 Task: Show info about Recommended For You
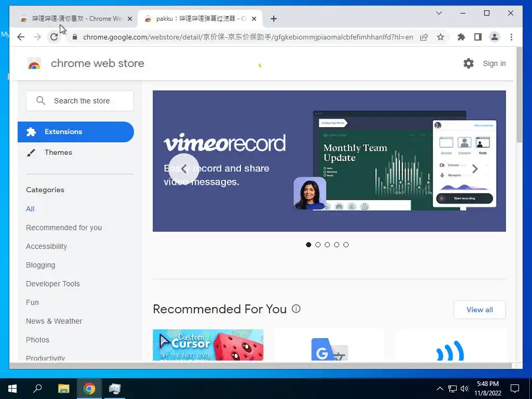(296, 309)
